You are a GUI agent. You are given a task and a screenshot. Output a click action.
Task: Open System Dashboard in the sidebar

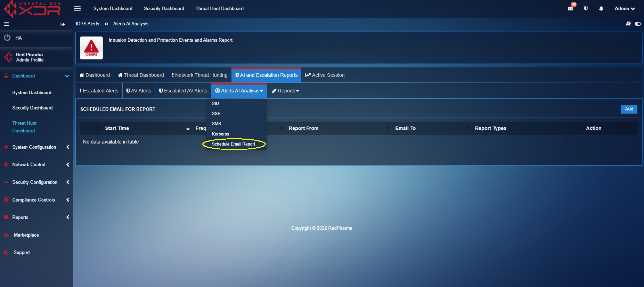32,93
